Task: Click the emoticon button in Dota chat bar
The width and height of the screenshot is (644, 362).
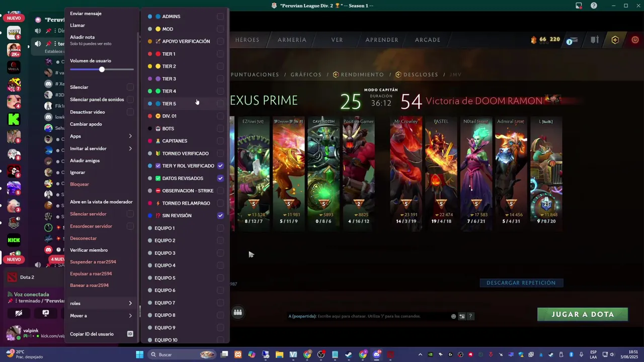Action: pos(453,316)
